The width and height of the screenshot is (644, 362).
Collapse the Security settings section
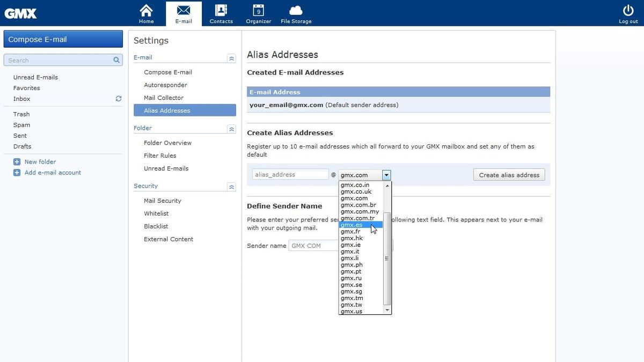coord(231,187)
